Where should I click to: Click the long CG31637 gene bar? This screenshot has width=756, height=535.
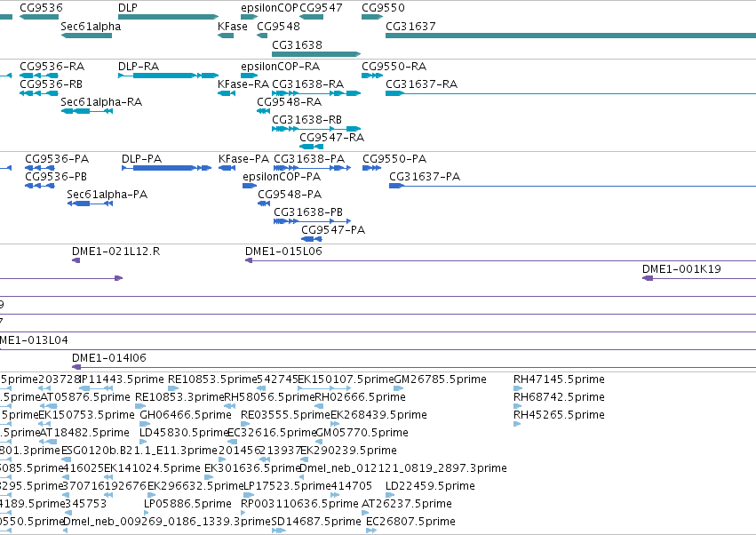[x=571, y=36]
